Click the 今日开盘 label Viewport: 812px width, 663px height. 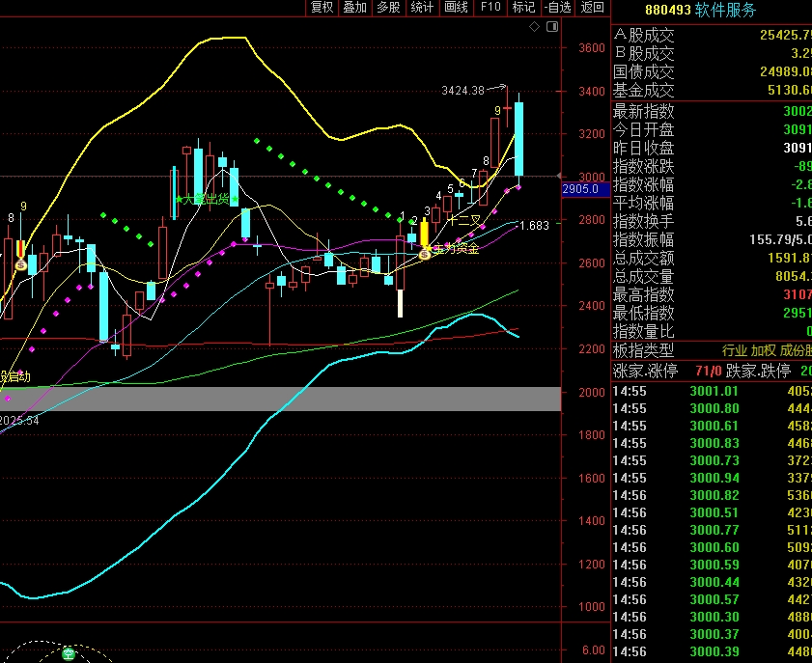[644, 129]
